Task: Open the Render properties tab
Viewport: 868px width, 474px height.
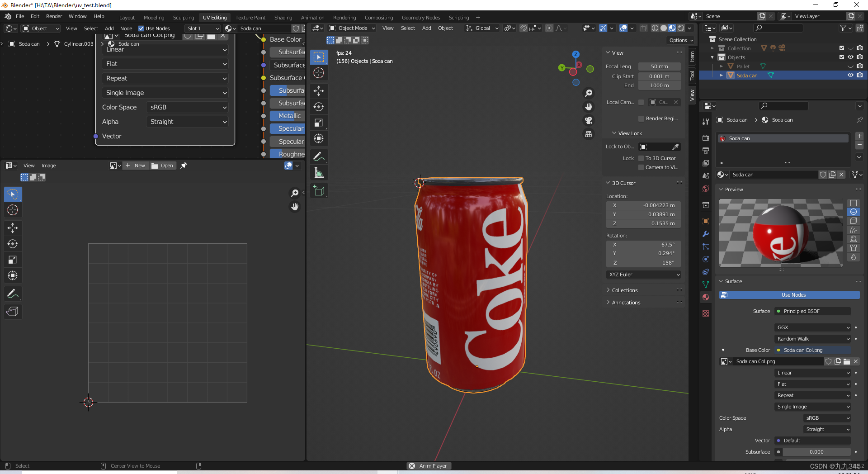Action: coord(706,137)
